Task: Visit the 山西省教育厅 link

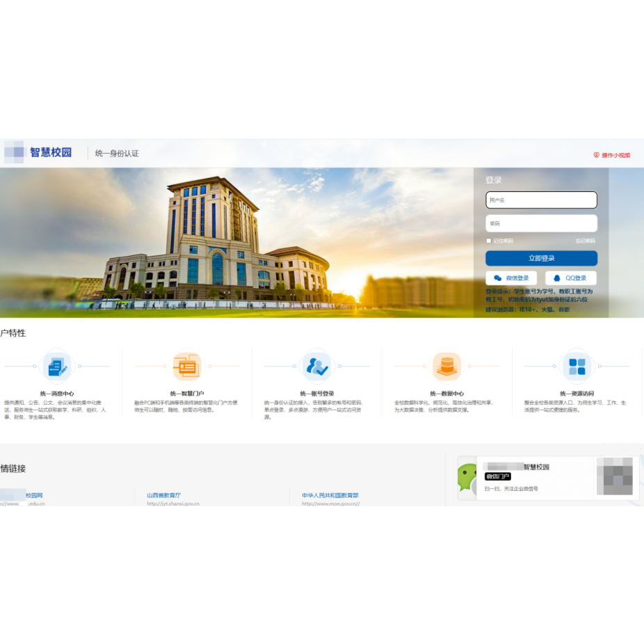Action: (x=164, y=495)
